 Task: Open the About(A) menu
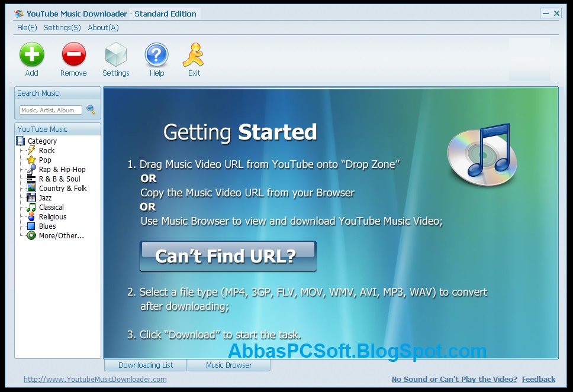[x=103, y=28]
